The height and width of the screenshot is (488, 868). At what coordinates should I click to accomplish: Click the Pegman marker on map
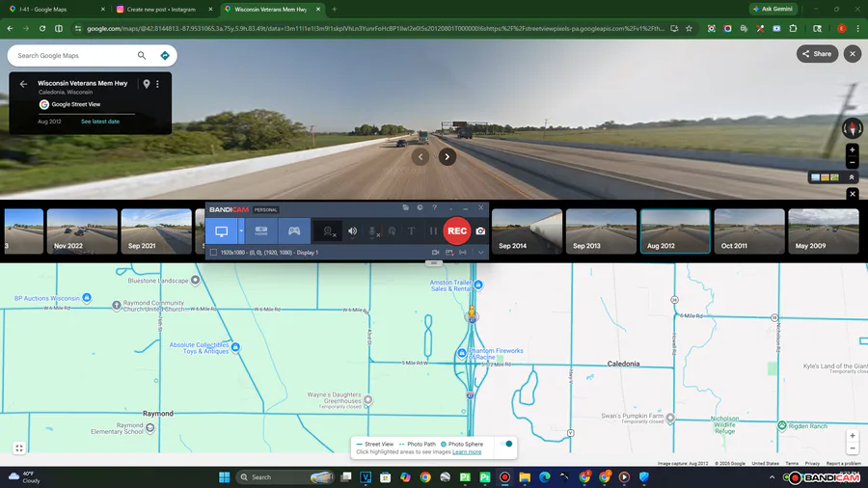[x=472, y=313]
